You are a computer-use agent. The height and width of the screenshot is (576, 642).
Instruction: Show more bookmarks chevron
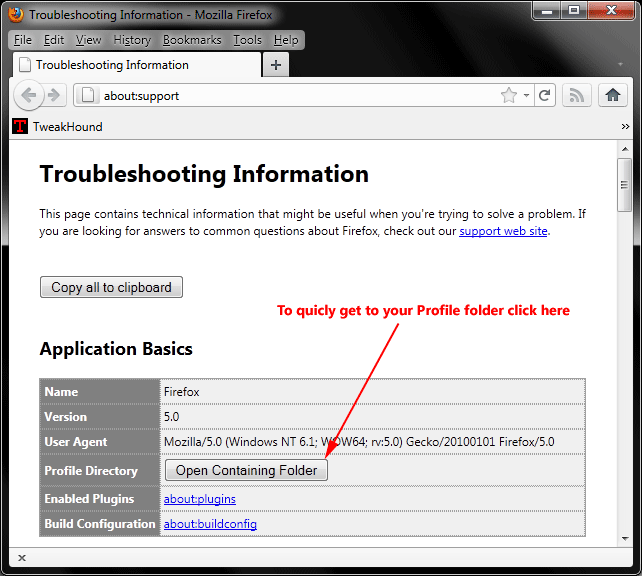point(625,126)
